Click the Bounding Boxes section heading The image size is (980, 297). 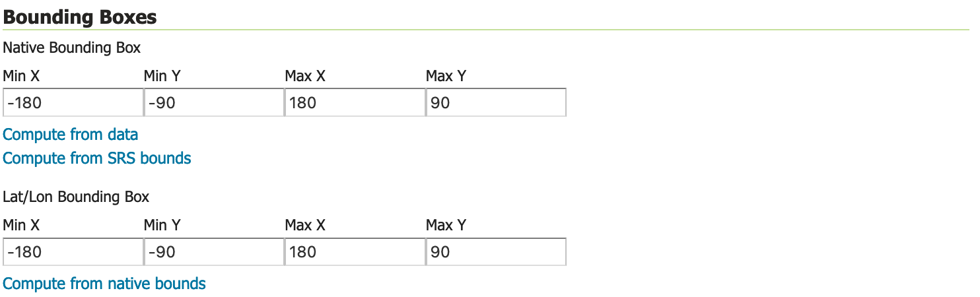pyautogui.click(x=80, y=17)
